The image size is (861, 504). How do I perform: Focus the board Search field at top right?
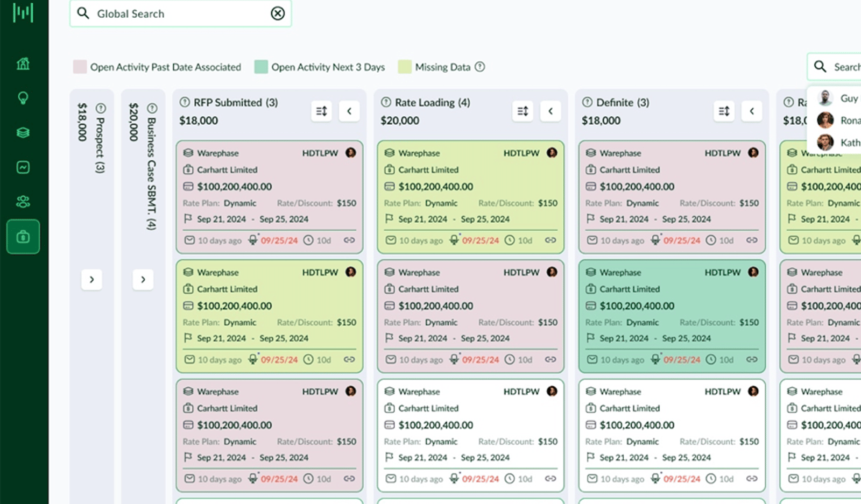834,67
